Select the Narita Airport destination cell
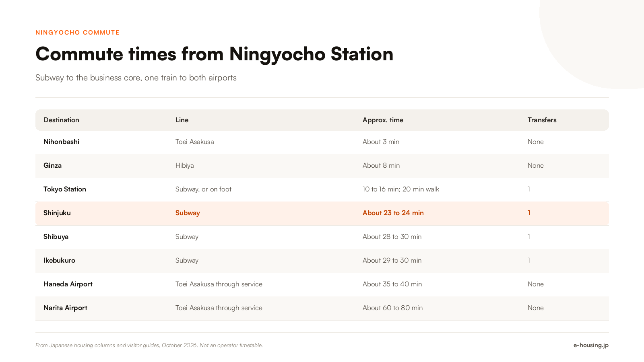The image size is (644, 362). point(65,308)
